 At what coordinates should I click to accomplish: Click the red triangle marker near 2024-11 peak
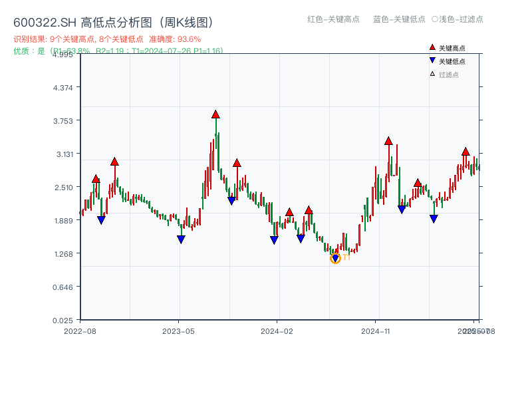pos(388,140)
